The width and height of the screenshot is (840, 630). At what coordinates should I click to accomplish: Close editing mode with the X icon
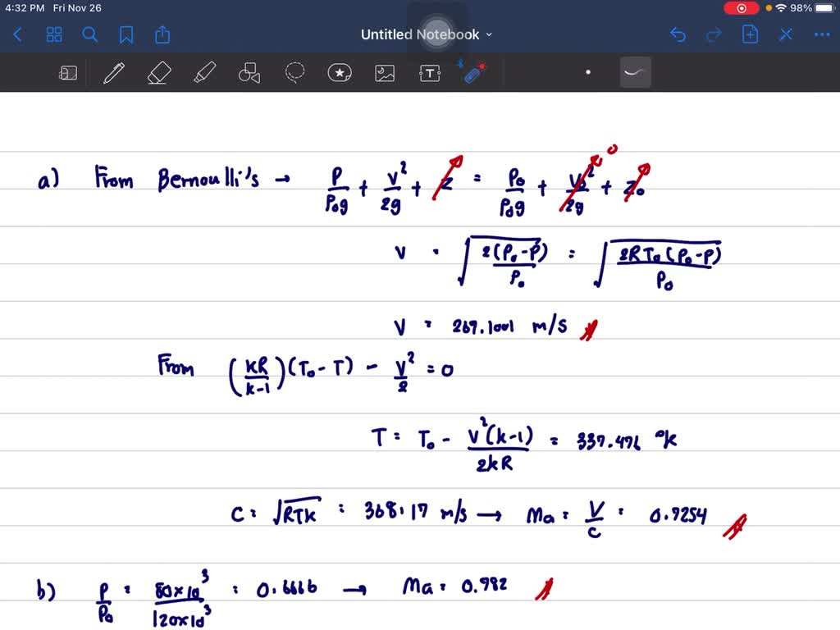click(786, 34)
